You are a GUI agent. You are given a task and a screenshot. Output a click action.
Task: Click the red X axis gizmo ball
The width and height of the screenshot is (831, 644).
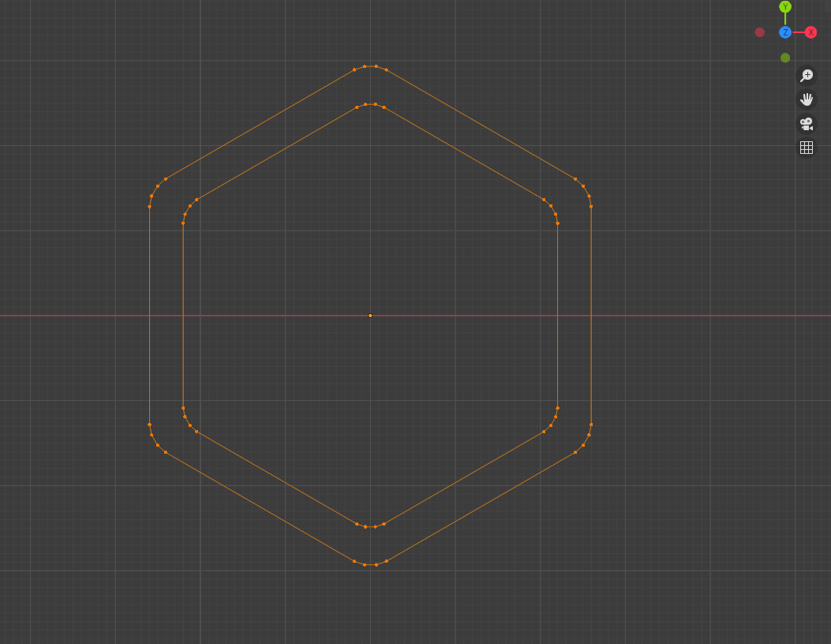(810, 32)
